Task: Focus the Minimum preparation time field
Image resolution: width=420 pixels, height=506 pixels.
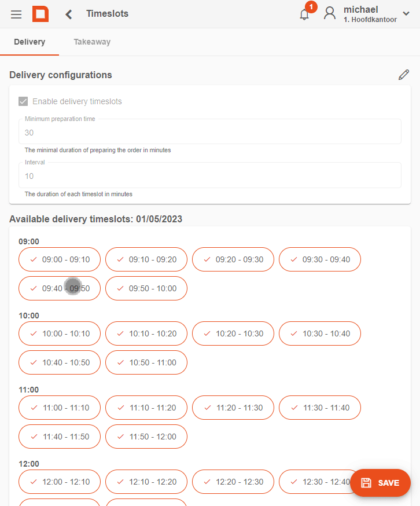Action: [210, 131]
